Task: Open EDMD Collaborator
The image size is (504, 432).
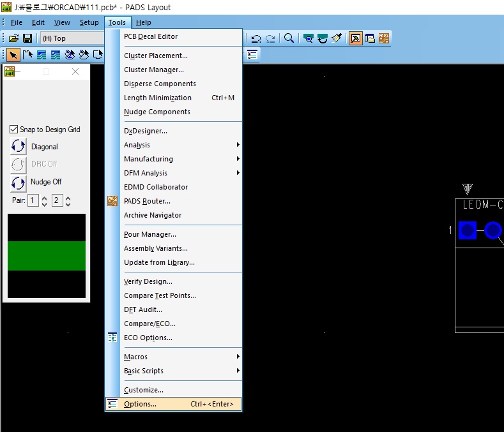Action: click(182, 187)
